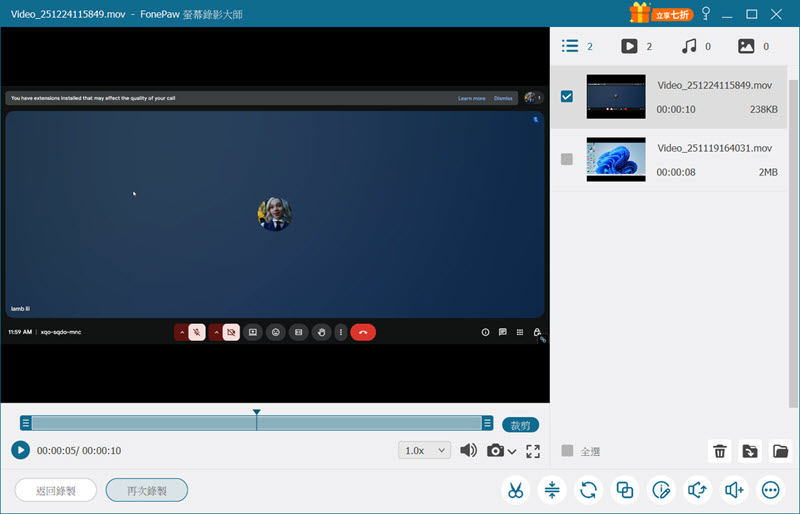Play the video preview
800x514 pixels.
tap(21, 450)
